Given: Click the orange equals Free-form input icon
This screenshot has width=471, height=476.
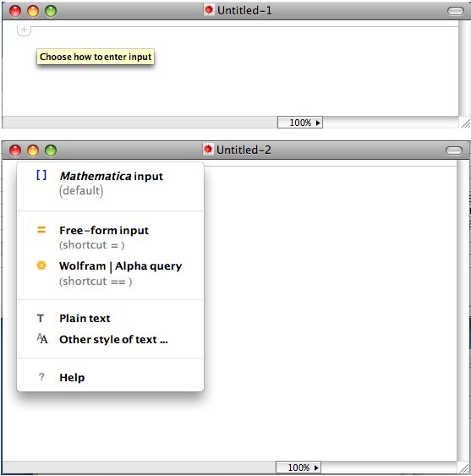Looking at the screenshot, I should tap(41, 230).
